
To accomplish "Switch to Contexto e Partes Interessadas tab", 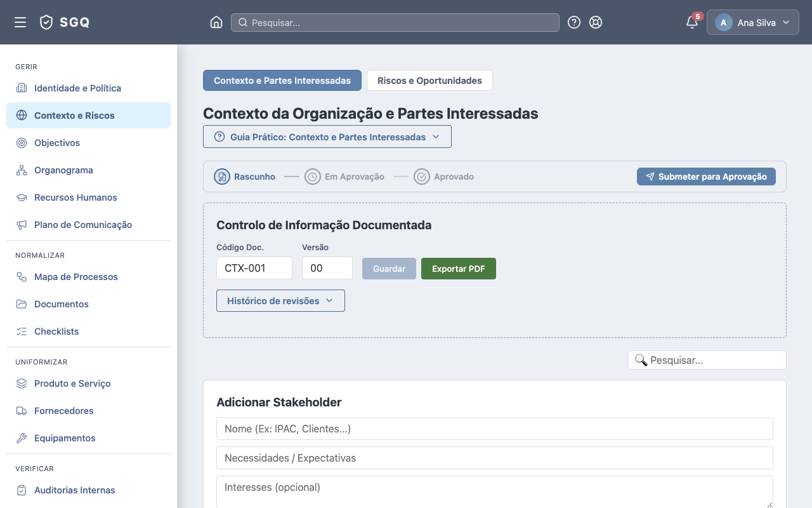I will point(282,81).
